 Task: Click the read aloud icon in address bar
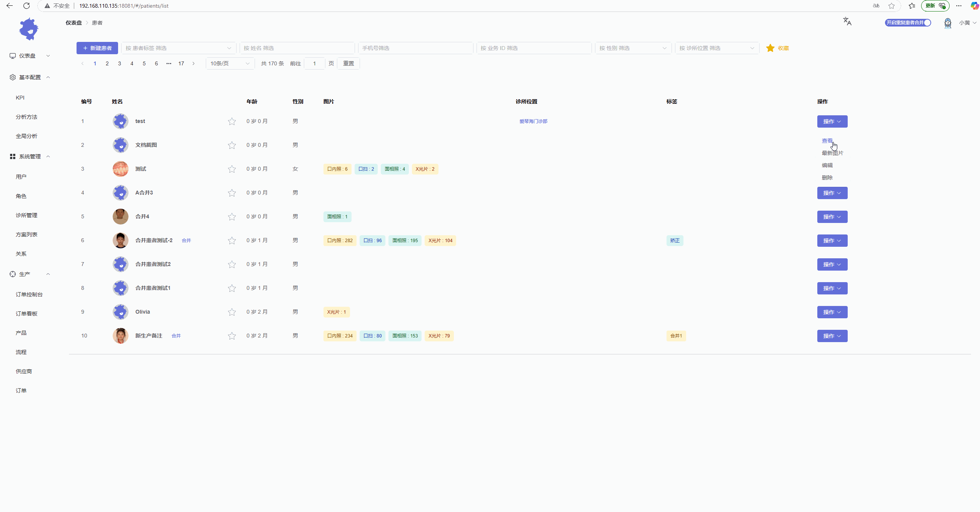[876, 6]
